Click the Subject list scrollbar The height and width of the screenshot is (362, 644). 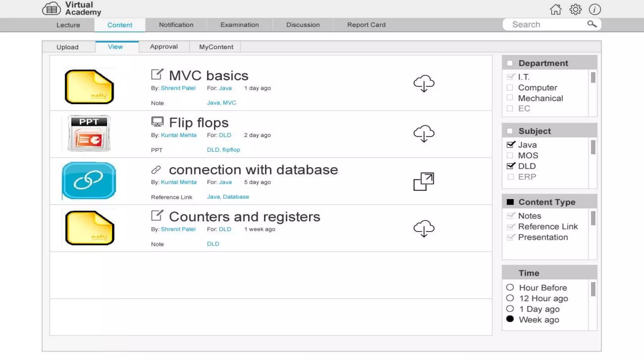point(593,147)
